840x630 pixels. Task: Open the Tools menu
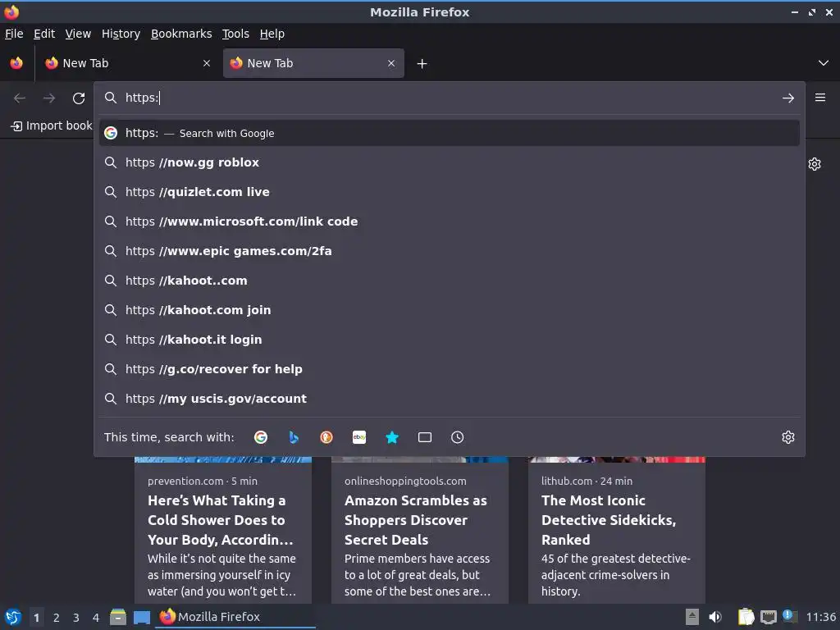235,34
